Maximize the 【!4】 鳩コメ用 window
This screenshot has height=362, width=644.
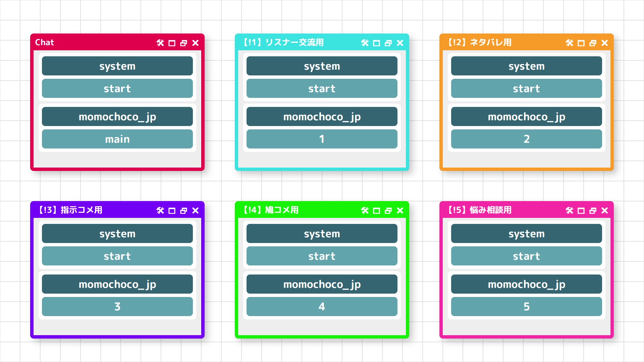point(377,210)
